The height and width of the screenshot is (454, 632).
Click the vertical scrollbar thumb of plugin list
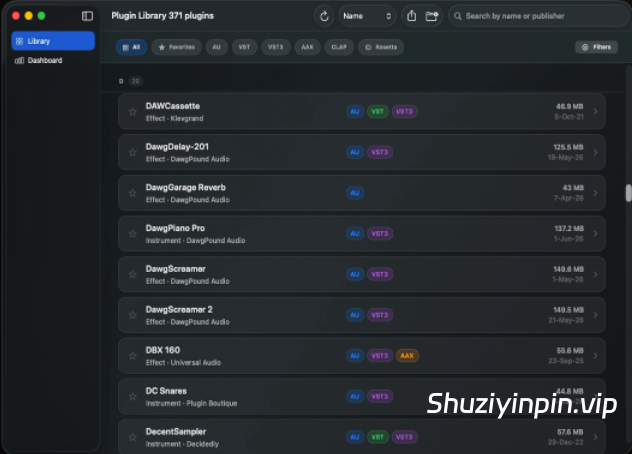click(628, 193)
